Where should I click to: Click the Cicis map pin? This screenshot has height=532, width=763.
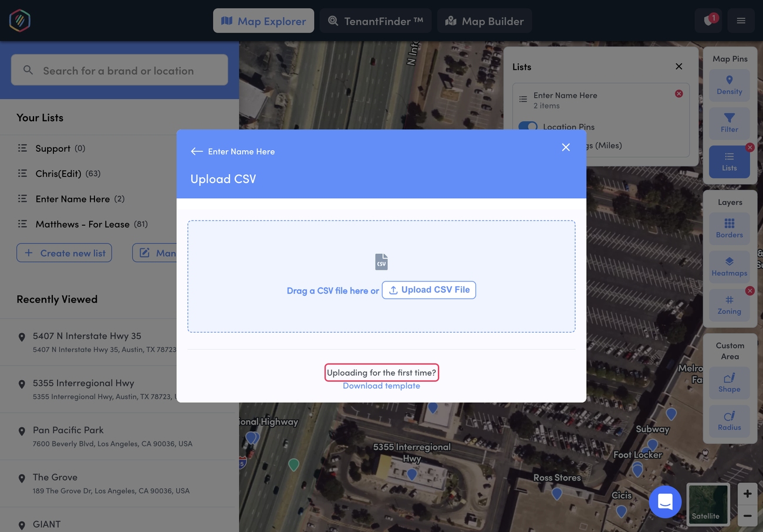click(x=621, y=511)
